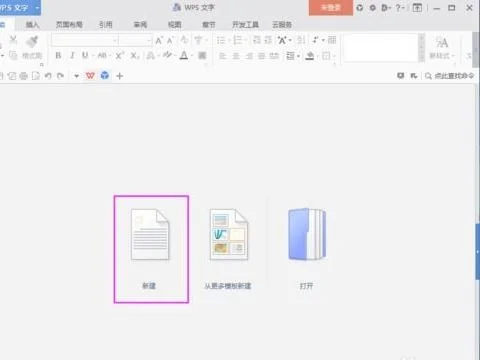Activate the 格式刷 format painter
Screen dimensions: 480x360
(32, 48)
